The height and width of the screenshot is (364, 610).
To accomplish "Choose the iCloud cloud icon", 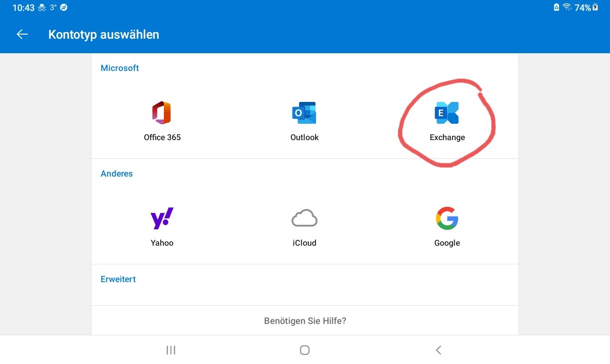I will tap(304, 218).
